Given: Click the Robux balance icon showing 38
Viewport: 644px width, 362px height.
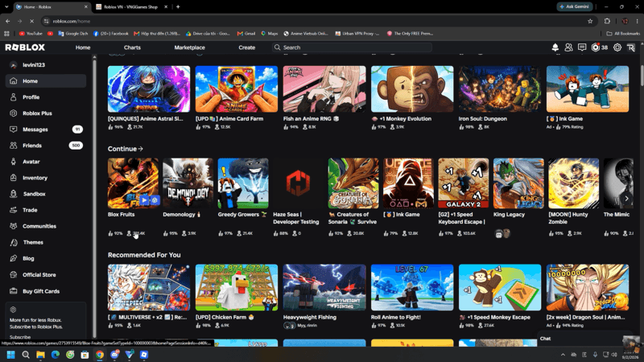Looking at the screenshot, I should click(x=599, y=47).
